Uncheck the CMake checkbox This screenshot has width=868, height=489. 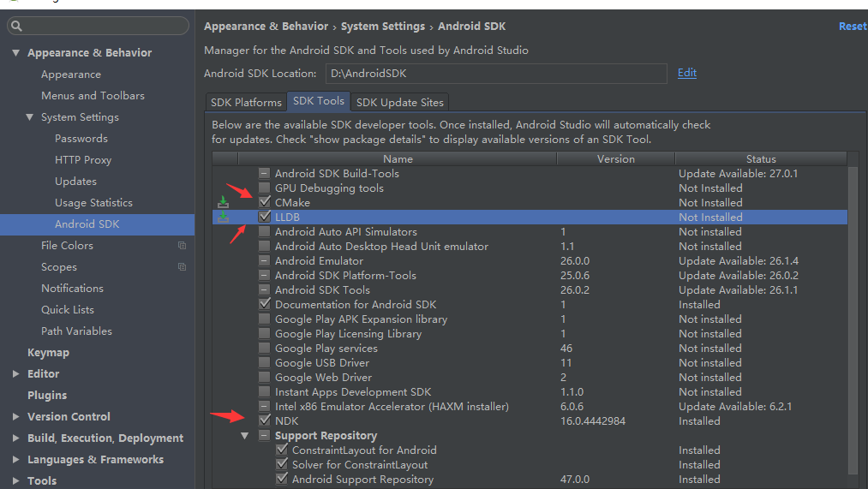click(265, 202)
